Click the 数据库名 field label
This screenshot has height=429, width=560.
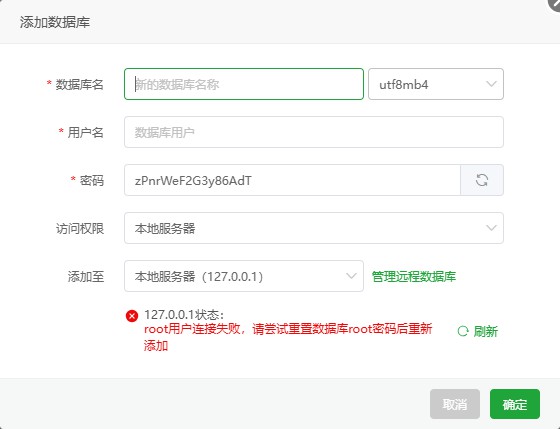pos(79,85)
